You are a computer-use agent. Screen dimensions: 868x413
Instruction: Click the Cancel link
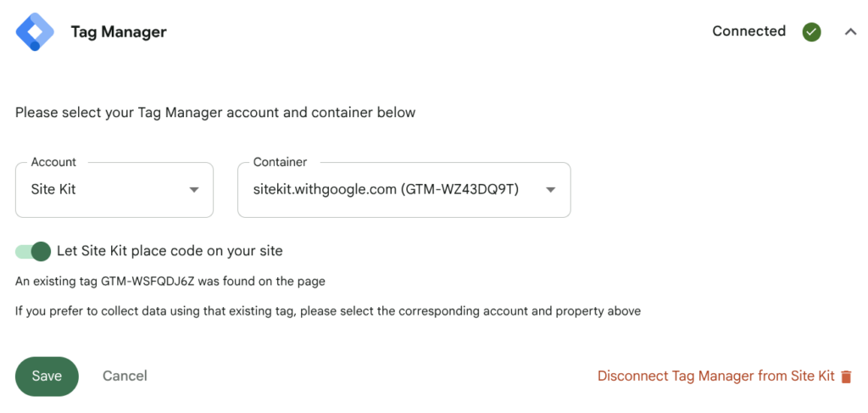125,376
